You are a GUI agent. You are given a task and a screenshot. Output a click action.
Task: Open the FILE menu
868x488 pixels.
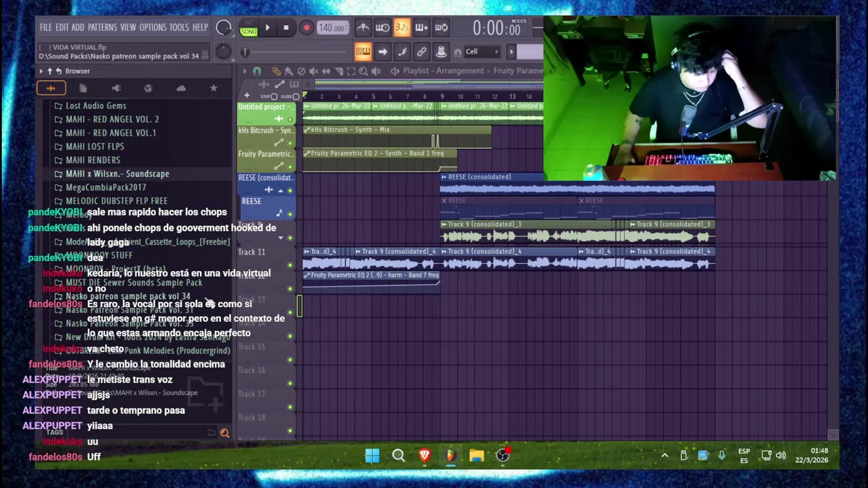tap(45, 28)
